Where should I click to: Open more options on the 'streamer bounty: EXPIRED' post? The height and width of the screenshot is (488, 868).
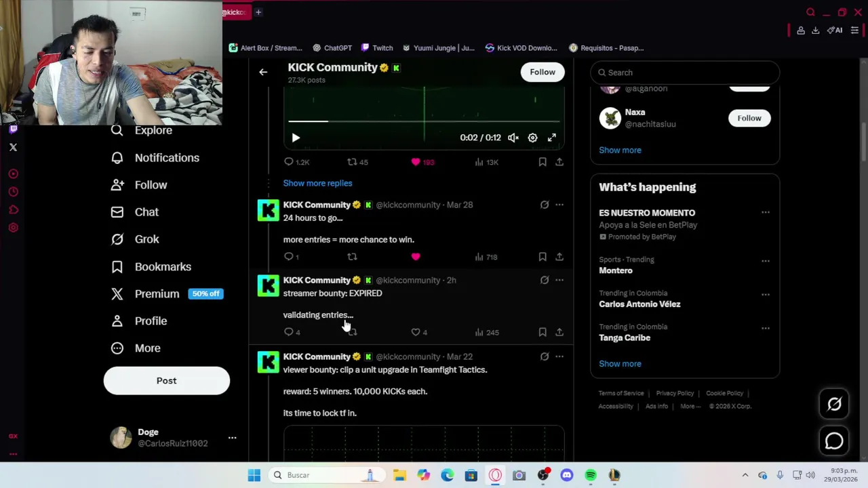[x=559, y=280]
